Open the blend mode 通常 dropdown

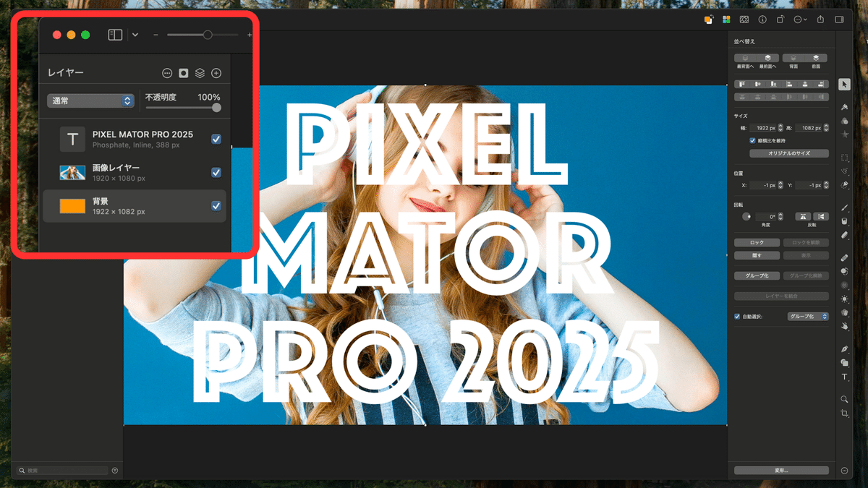coord(90,101)
